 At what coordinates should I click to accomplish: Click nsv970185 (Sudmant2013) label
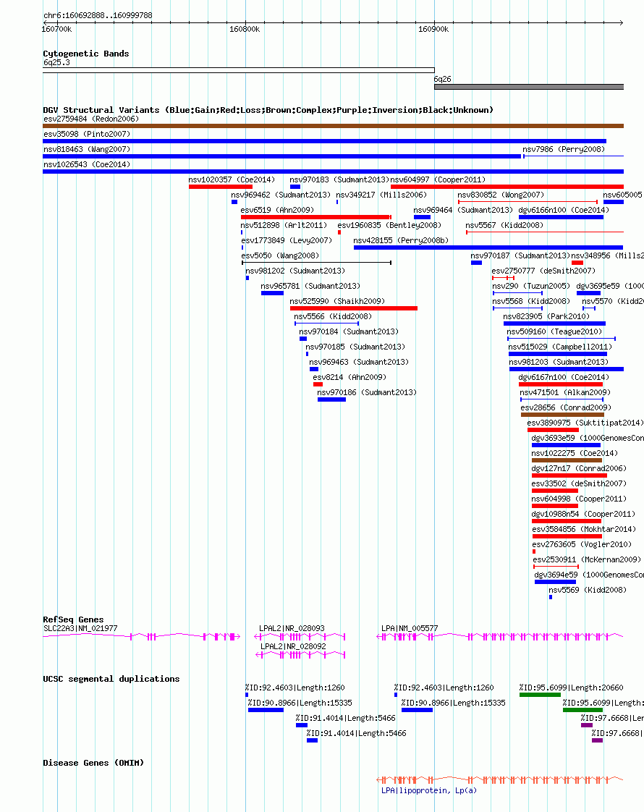pyautogui.click(x=355, y=347)
